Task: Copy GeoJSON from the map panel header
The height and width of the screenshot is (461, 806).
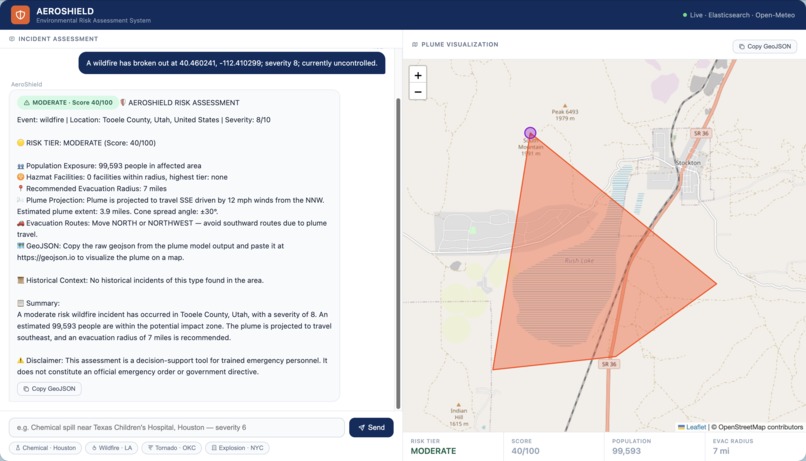Action: click(765, 46)
